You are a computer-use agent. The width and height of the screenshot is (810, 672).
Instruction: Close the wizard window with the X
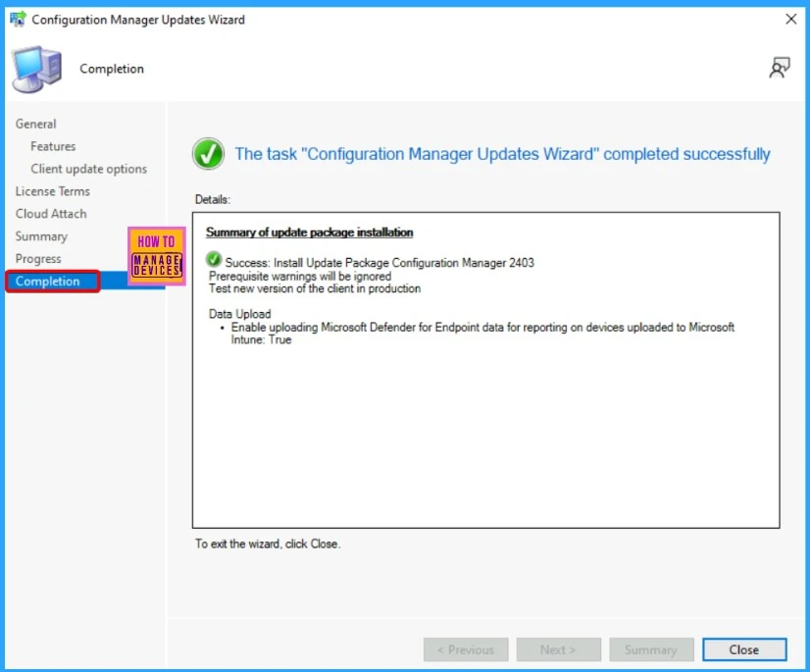click(x=791, y=19)
